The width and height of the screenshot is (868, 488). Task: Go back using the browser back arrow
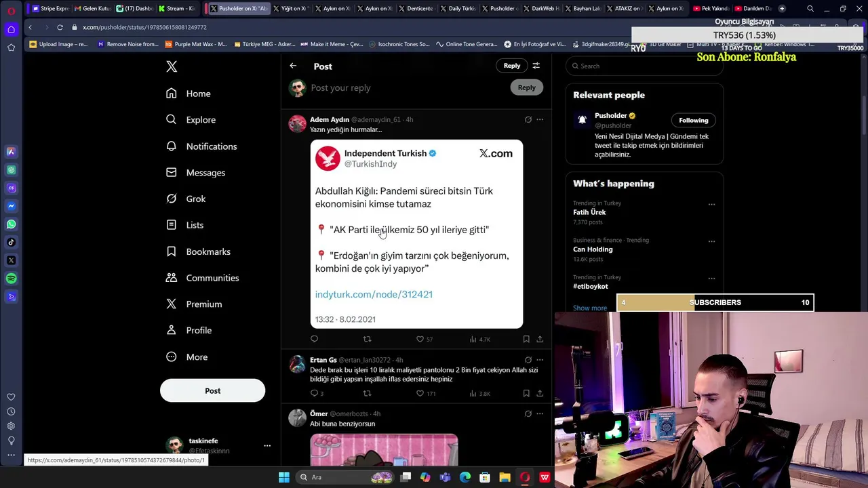click(30, 27)
